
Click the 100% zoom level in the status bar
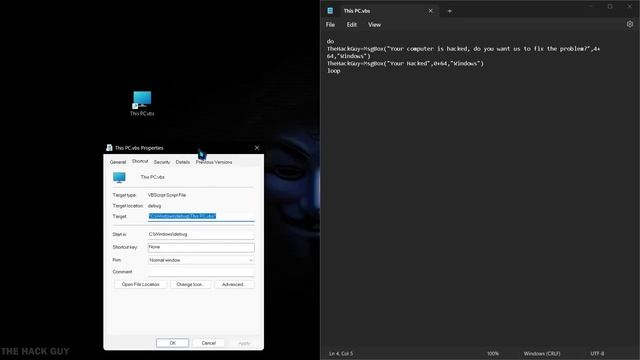click(493, 353)
